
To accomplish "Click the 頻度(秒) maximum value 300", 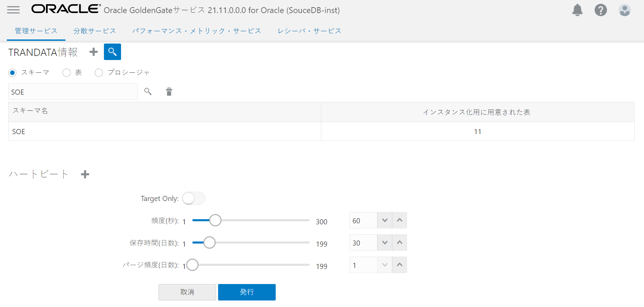I will coord(322,222).
